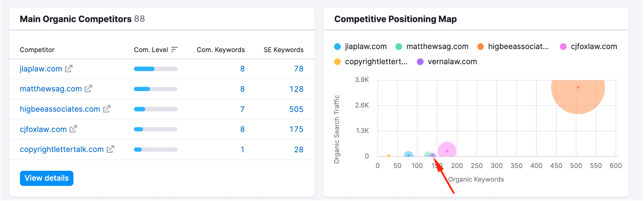Toggle jlaplaw.com legend dot in map
The width and height of the screenshot is (644, 201).
coord(337,47)
